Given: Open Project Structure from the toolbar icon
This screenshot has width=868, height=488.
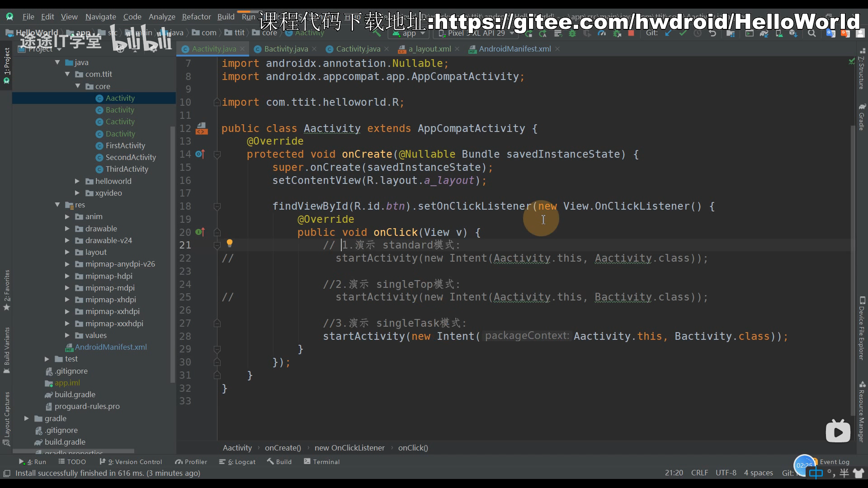Looking at the screenshot, I should [x=731, y=33].
